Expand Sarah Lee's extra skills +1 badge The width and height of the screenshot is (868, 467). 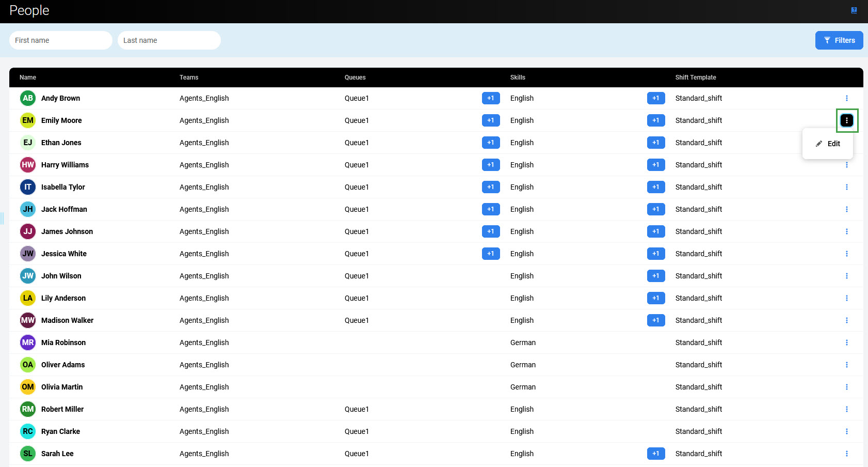[x=655, y=454]
